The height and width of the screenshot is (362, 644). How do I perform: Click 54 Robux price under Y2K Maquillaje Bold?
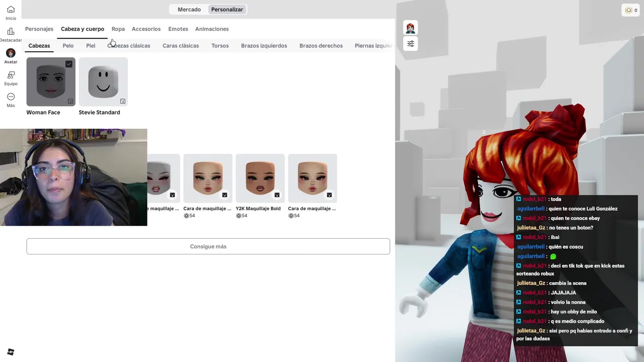(242, 216)
